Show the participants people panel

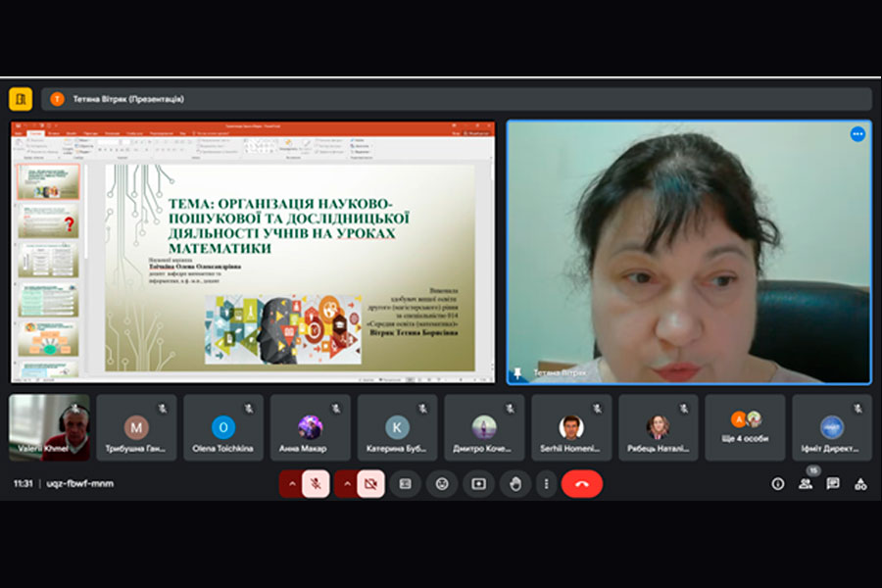[806, 483]
